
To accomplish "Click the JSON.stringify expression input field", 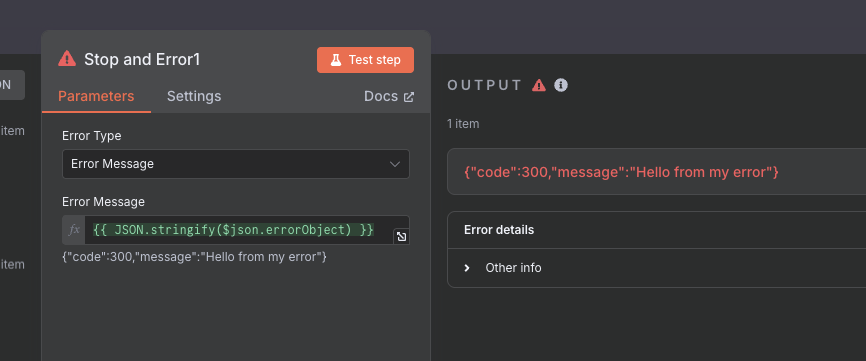I will click(x=239, y=230).
